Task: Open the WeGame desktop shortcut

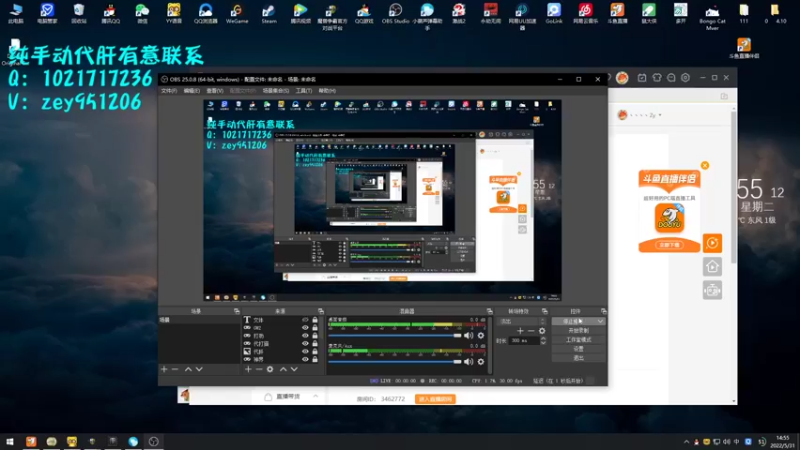Action: pyautogui.click(x=236, y=13)
